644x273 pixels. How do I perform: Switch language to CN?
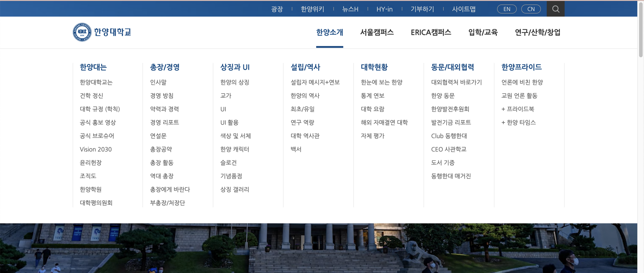pyautogui.click(x=531, y=9)
